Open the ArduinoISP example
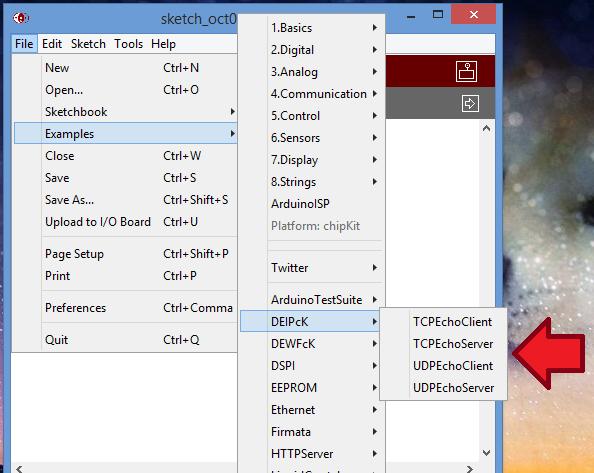The image size is (594, 473). point(311,204)
